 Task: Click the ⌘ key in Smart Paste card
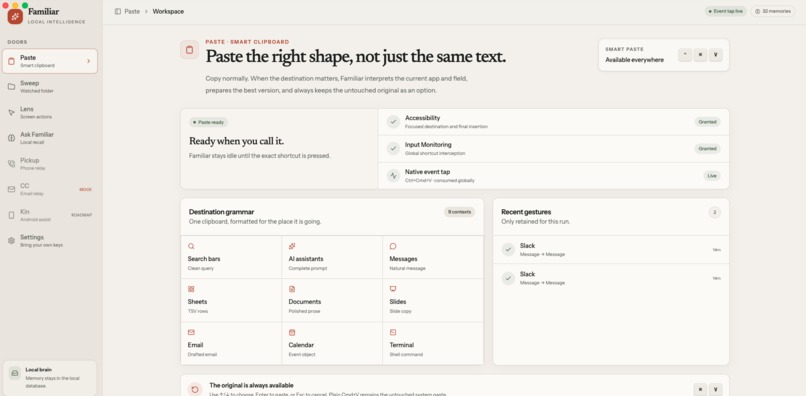700,55
